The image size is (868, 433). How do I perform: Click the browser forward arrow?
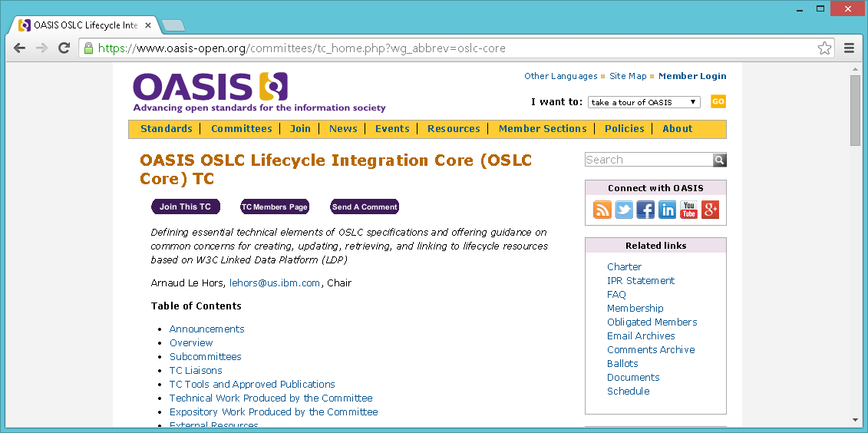click(41, 48)
